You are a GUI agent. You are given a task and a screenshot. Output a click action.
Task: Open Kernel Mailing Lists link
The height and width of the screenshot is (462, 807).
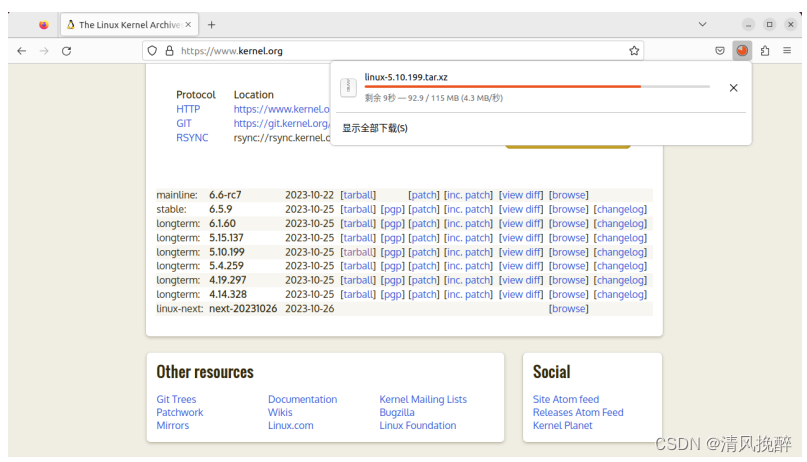click(x=423, y=399)
